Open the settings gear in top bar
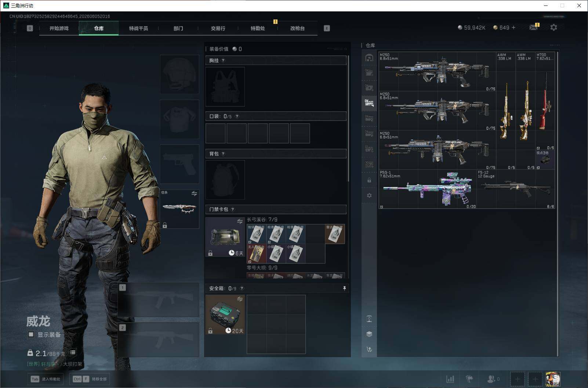Screen dimensions: 588x388 click(x=553, y=28)
